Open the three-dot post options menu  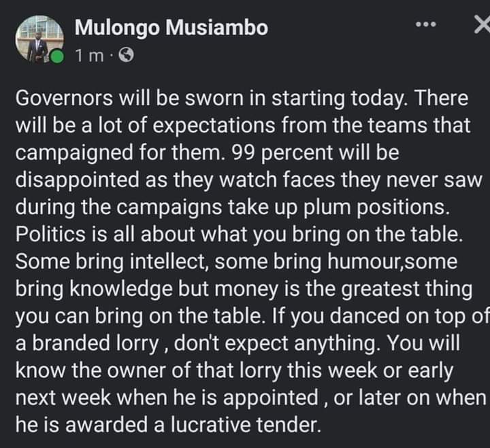(425, 24)
